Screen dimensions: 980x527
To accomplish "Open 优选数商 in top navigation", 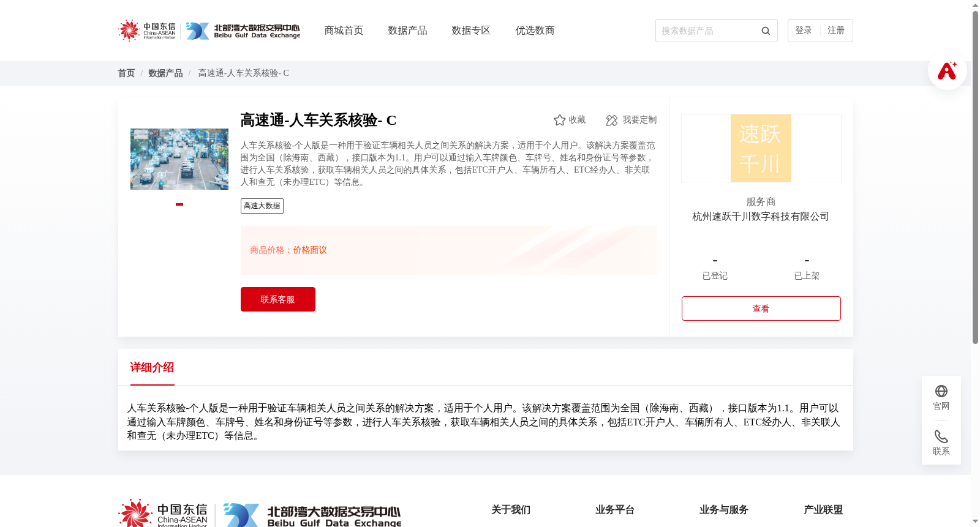I will pyautogui.click(x=535, y=31).
